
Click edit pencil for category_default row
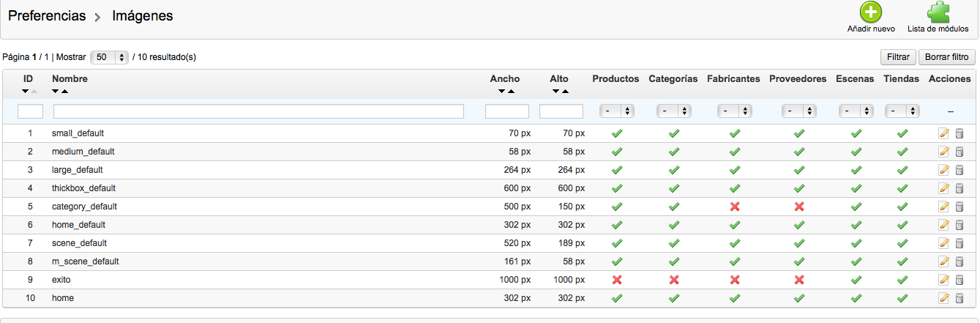point(943,207)
